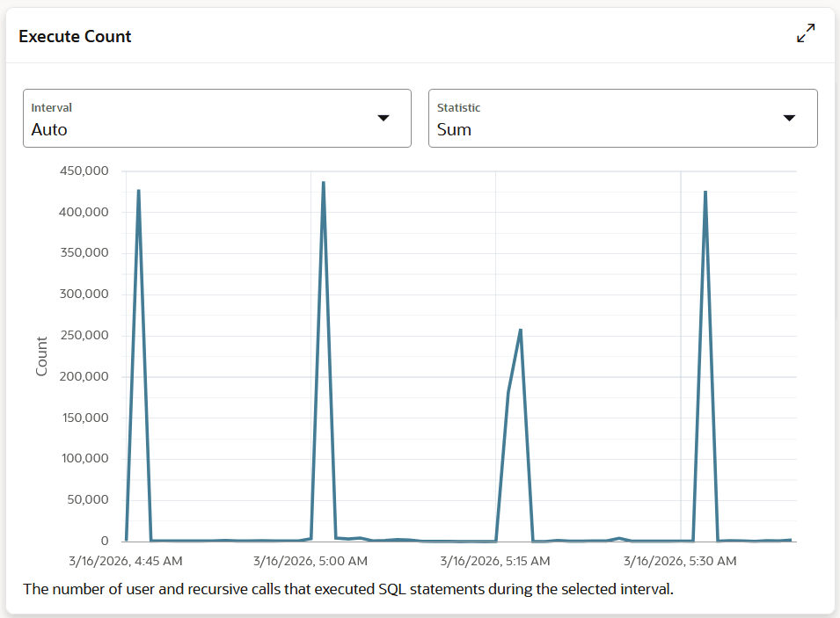Click the 450,000 y-axis label
The image size is (840, 618).
click(84, 171)
